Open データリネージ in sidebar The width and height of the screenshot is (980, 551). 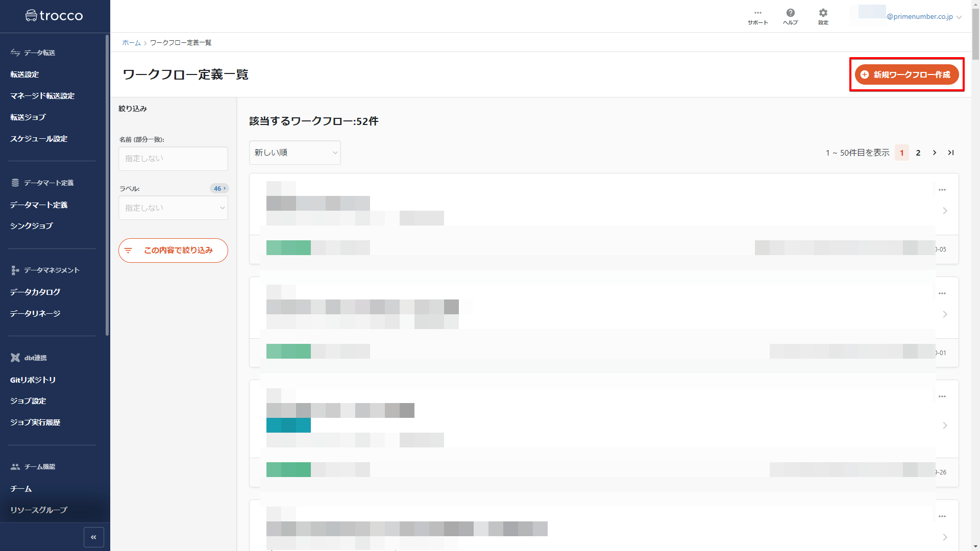[35, 314]
